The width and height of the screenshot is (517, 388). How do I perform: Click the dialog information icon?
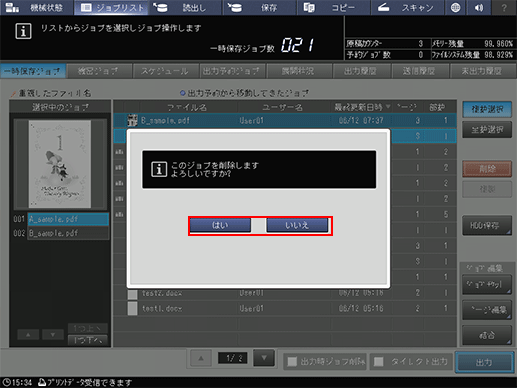(159, 169)
